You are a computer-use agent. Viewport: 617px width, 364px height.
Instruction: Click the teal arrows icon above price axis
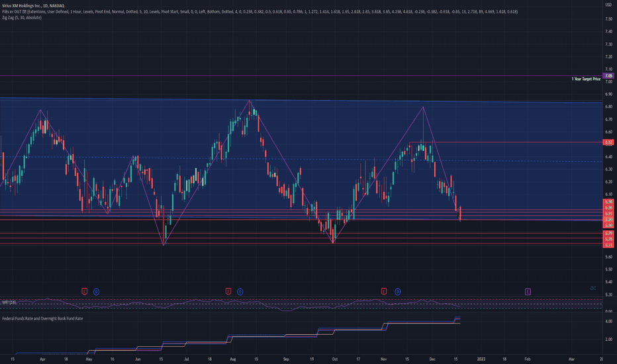(x=593, y=289)
